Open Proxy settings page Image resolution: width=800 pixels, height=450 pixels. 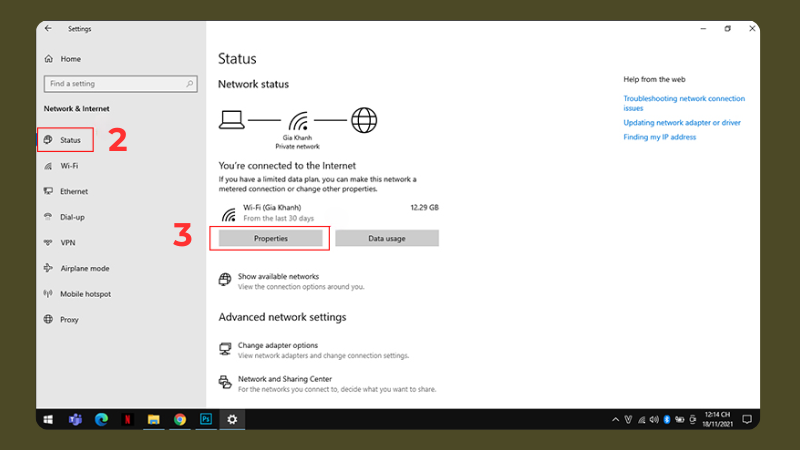coord(69,320)
